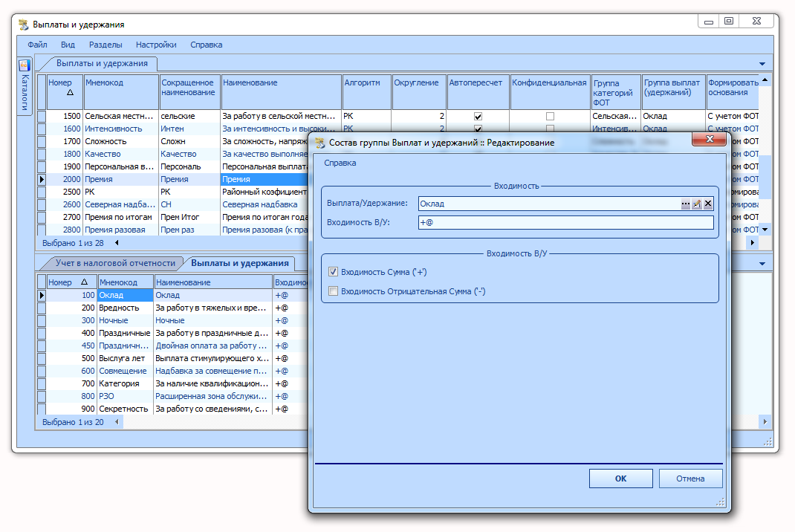Click the row indicator arrow for Премия row
This screenshot has height=532, width=795.
point(42,179)
